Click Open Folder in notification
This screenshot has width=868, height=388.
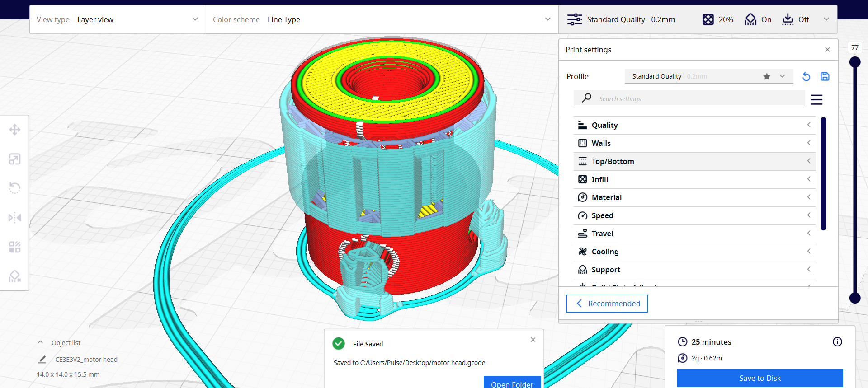[x=512, y=383]
